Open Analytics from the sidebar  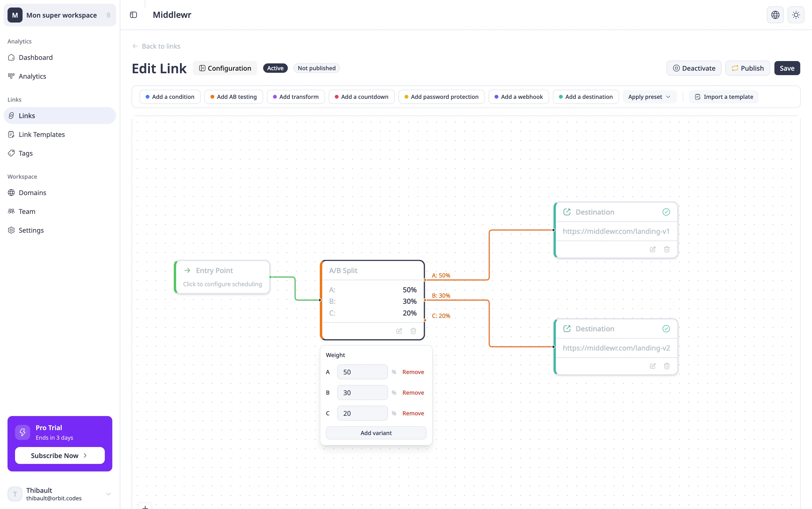[x=60, y=76]
